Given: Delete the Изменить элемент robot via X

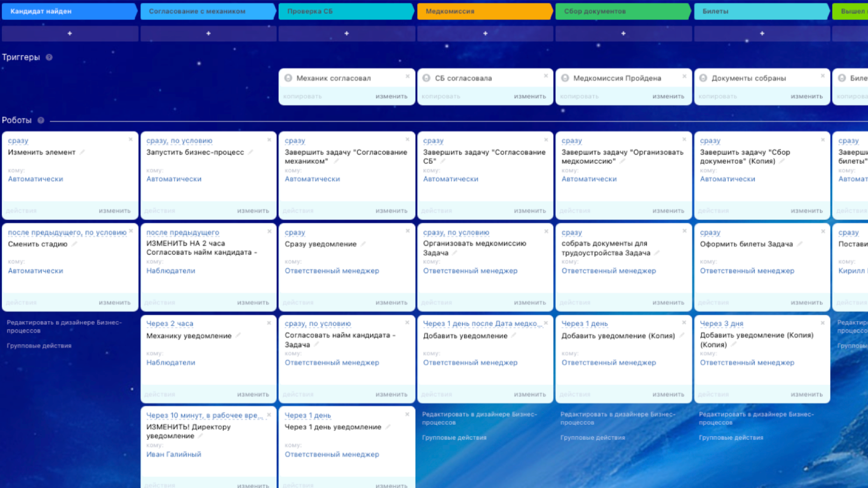Looking at the screenshot, I should [130, 139].
